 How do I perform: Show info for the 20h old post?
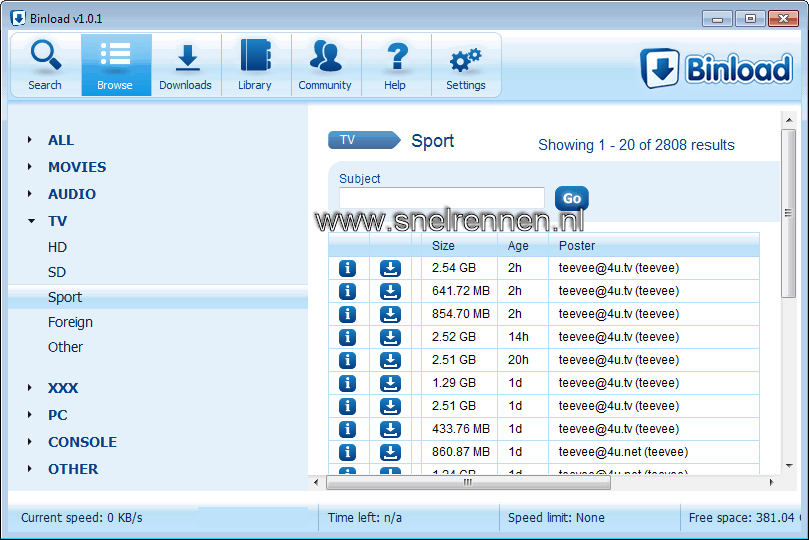pyautogui.click(x=347, y=360)
